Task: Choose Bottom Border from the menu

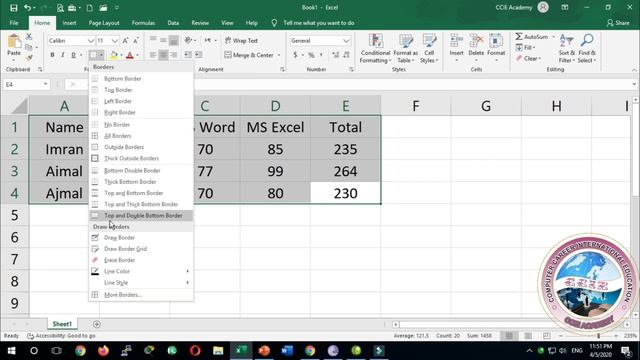Action: click(x=141, y=78)
